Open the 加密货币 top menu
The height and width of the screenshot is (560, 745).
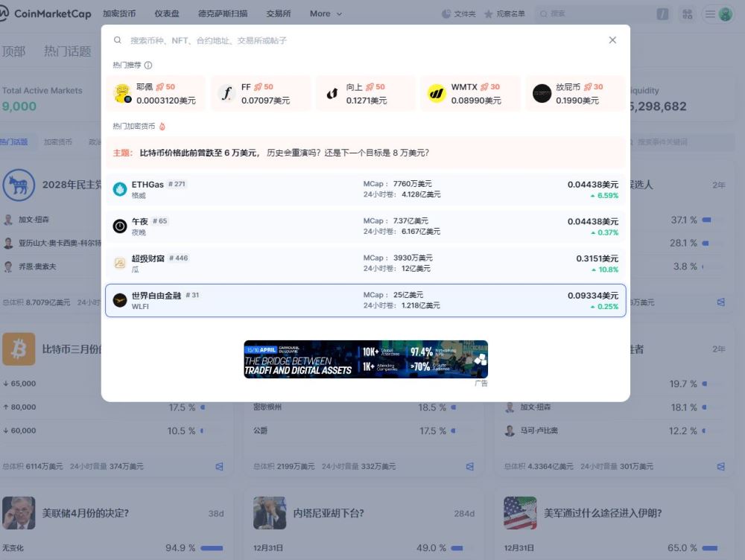119,13
